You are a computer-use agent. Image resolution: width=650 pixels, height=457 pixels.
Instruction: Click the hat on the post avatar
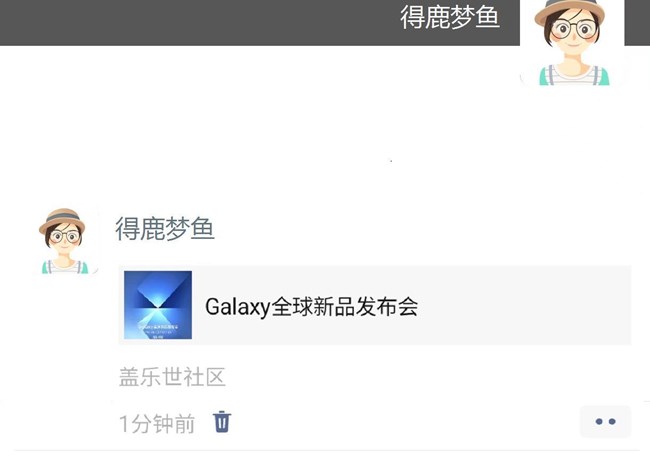point(62,220)
